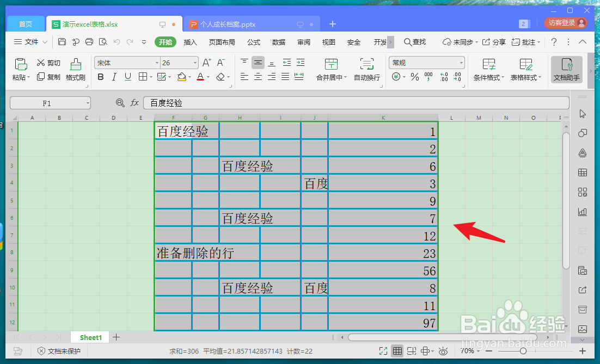The image size is (600, 364).
Task: Click the Print icon in quick toolbar
Action: pyautogui.click(x=89, y=42)
